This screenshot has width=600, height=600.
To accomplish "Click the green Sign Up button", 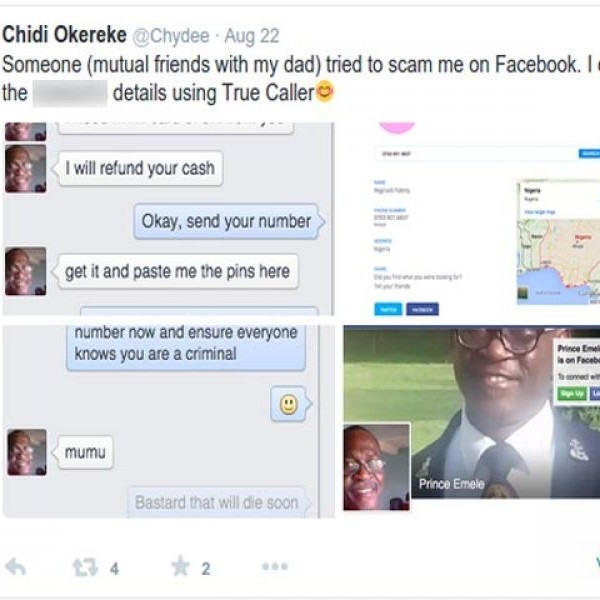I will click(x=572, y=393).
